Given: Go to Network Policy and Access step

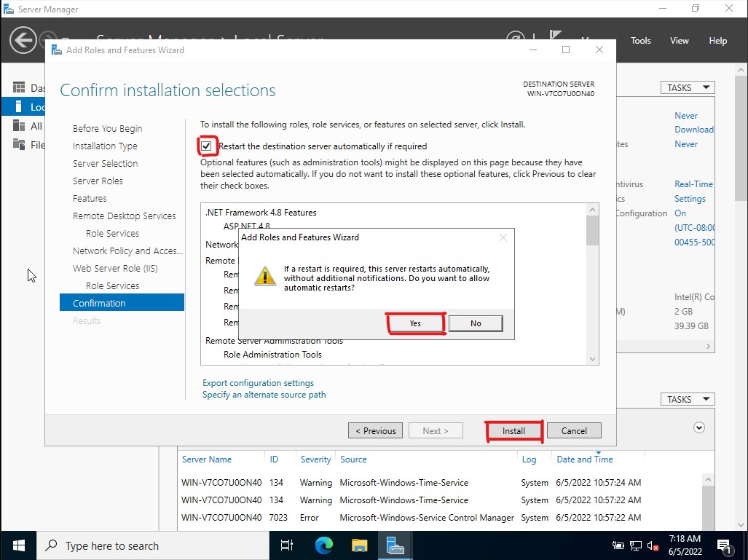Looking at the screenshot, I should tap(127, 251).
